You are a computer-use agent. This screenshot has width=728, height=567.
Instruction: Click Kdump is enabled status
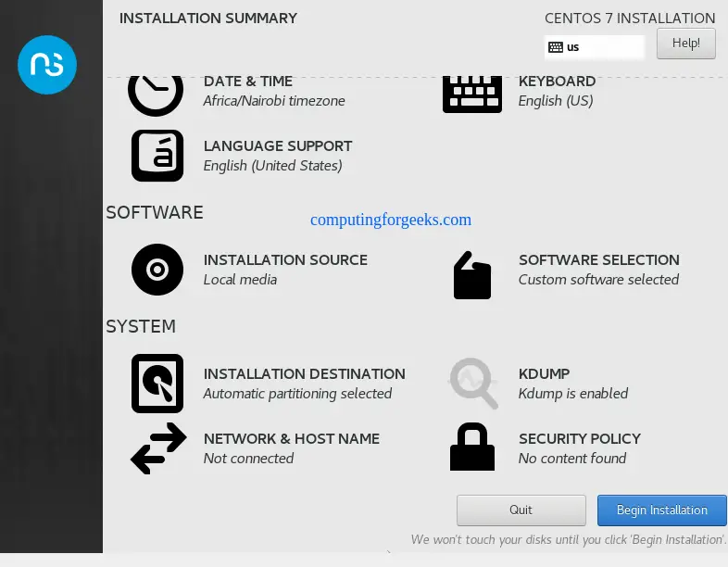(x=573, y=394)
